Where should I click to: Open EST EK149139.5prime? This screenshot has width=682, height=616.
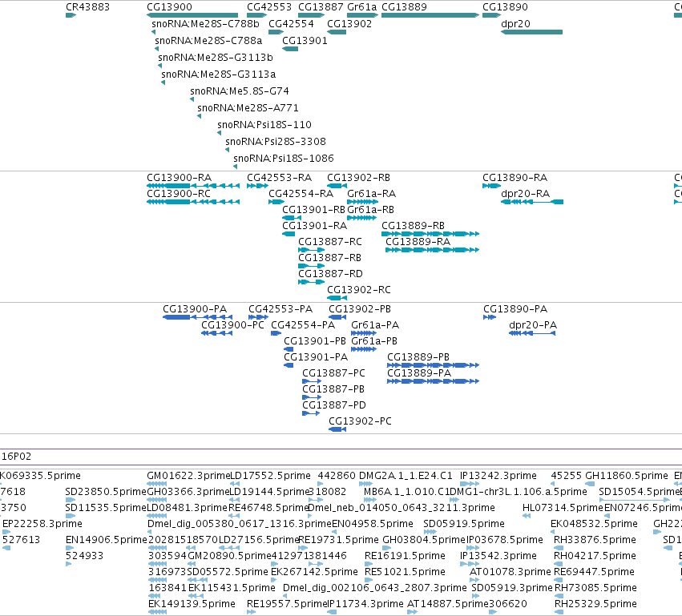click(157, 612)
